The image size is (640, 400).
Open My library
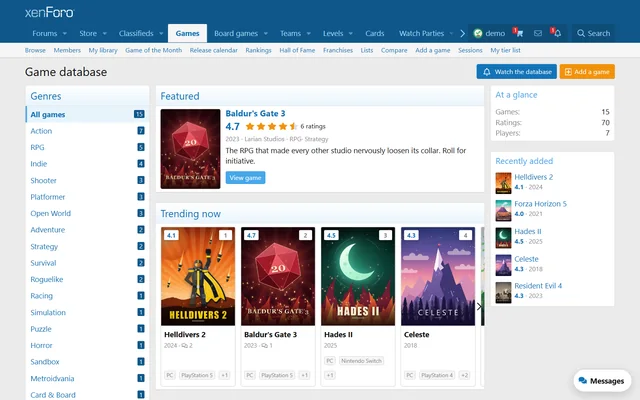(103, 50)
